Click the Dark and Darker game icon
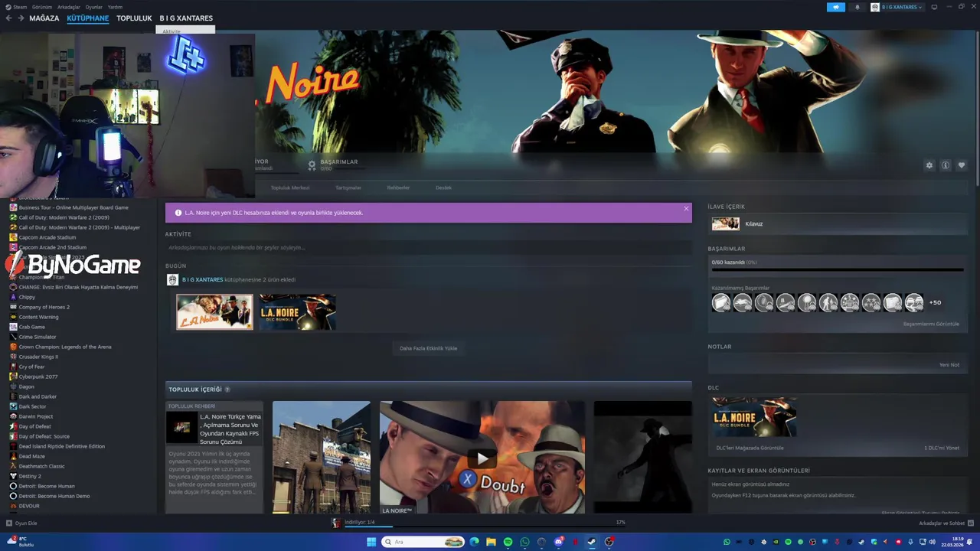The width and height of the screenshot is (980, 551). click(x=13, y=396)
